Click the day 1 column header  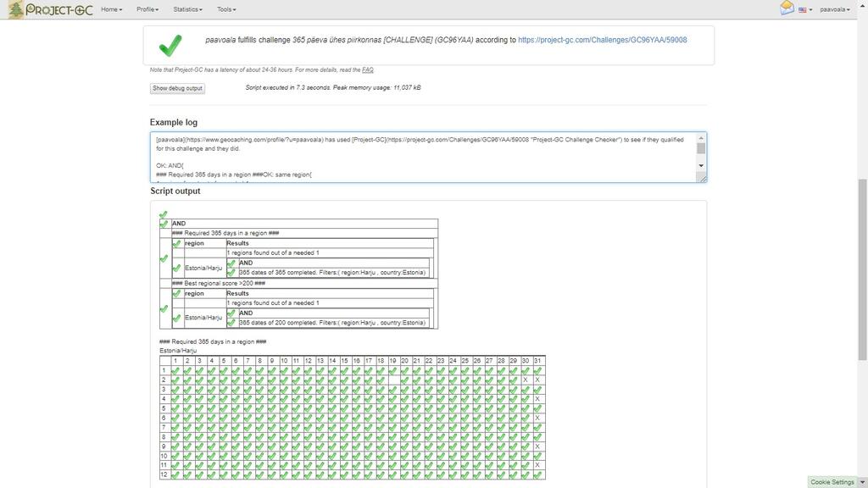pyautogui.click(x=175, y=361)
